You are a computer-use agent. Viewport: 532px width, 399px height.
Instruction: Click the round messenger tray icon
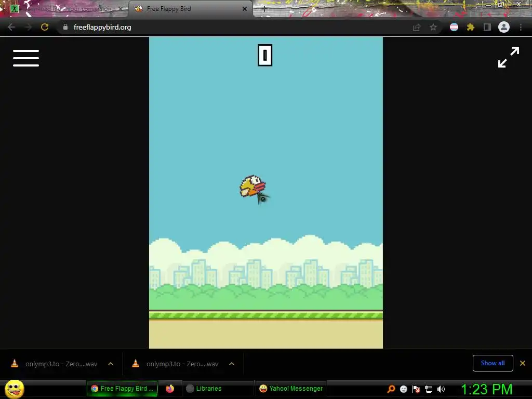[403, 389]
